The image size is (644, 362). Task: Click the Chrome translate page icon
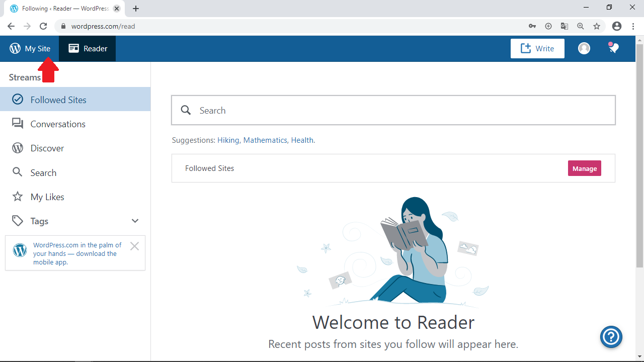coord(565,26)
